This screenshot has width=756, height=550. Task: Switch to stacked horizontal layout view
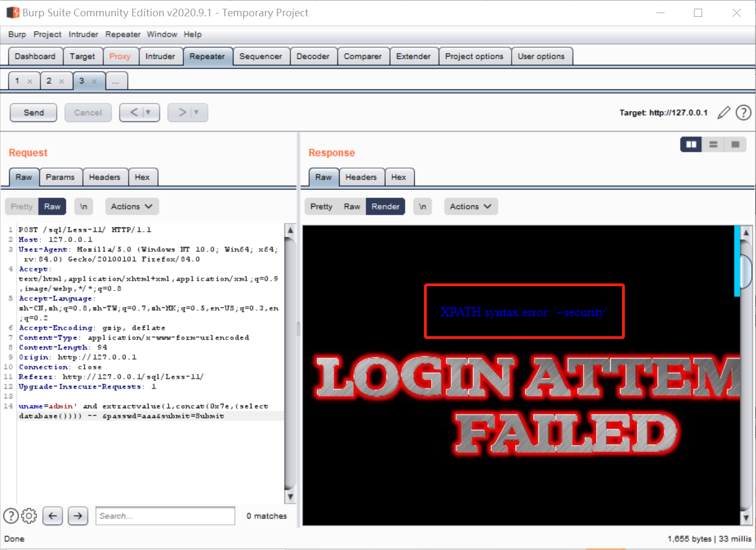pyautogui.click(x=713, y=144)
